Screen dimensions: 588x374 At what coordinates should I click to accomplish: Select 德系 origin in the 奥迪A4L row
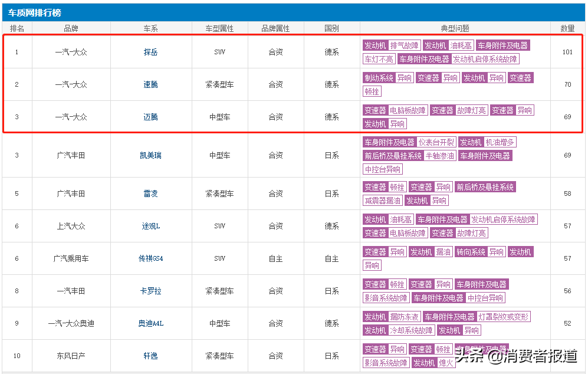click(x=331, y=323)
